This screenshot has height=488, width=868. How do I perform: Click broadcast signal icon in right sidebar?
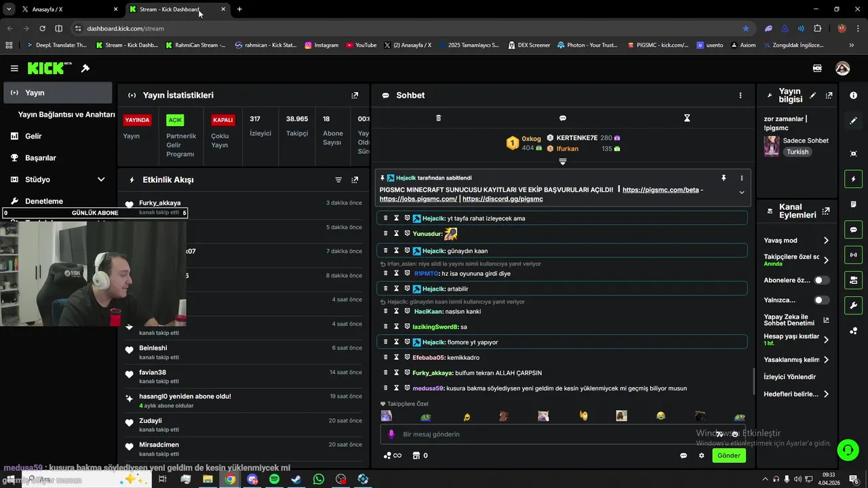click(853, 255)
